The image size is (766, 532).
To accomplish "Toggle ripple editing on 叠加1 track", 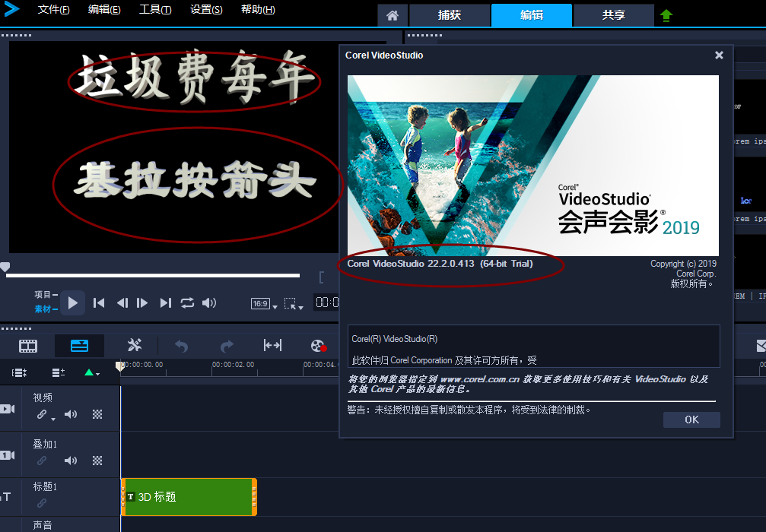I will coord(42,461).
